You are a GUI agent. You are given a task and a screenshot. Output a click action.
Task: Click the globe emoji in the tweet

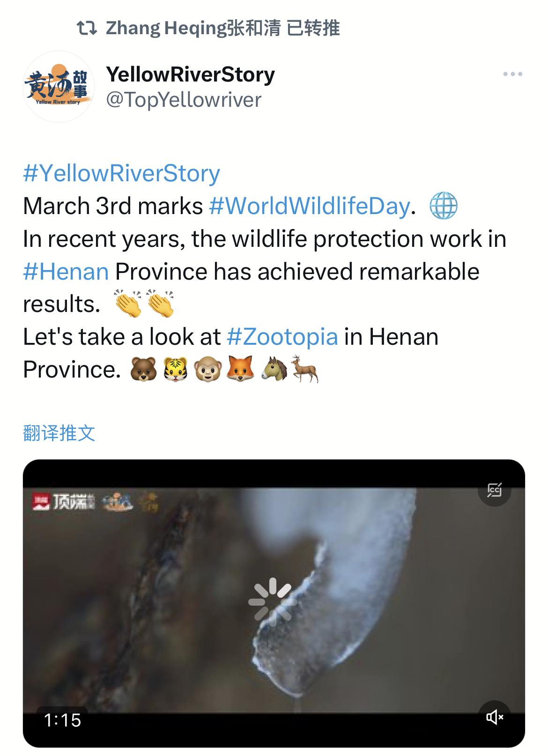pos(444,206)
